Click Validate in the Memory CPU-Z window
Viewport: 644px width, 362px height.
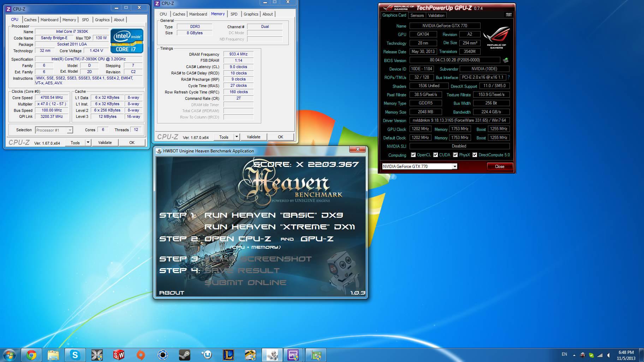point(254,137)
